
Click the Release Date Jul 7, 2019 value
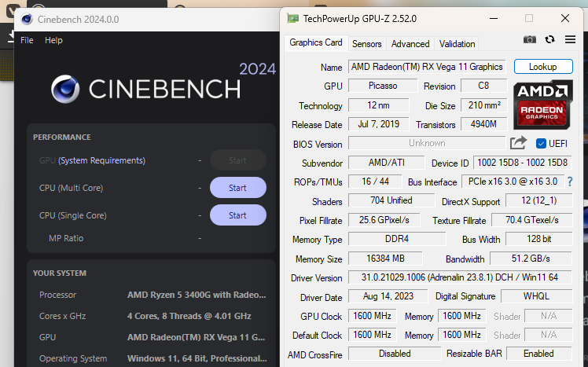[x=378, y=124]
